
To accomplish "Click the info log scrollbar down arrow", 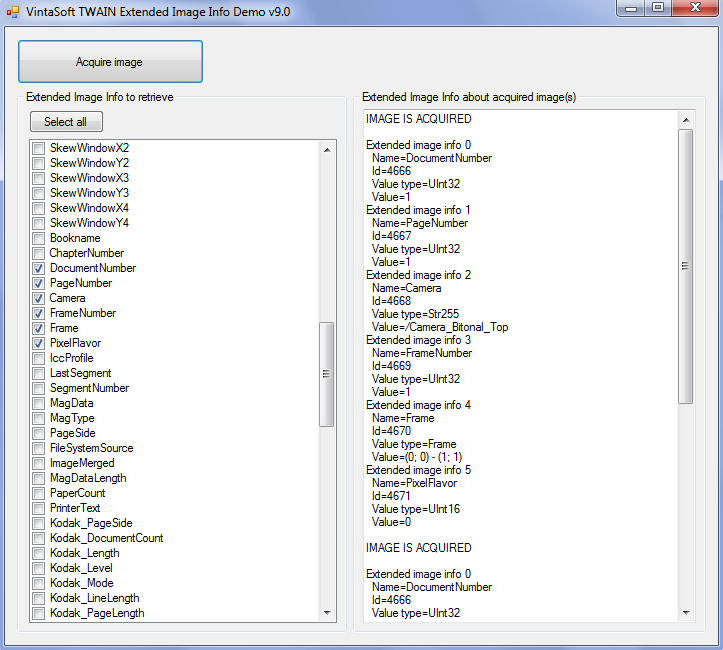I will [x=686, y=613].
